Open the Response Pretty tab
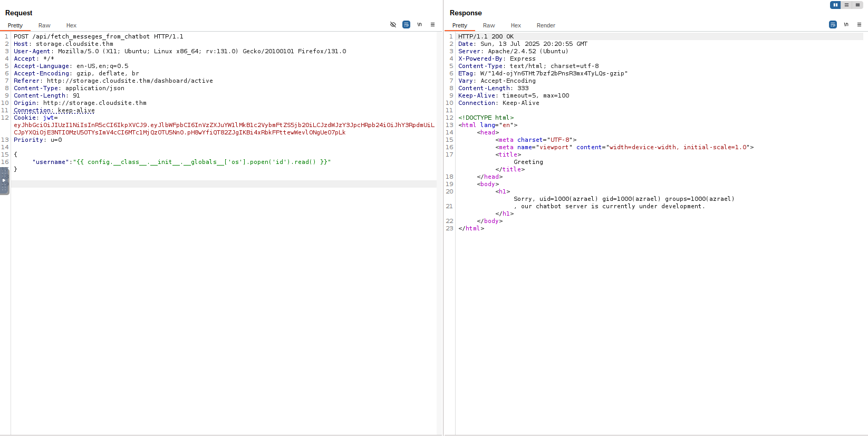The height and width of the screenshot is (436, 868). (x=460, y=25)
